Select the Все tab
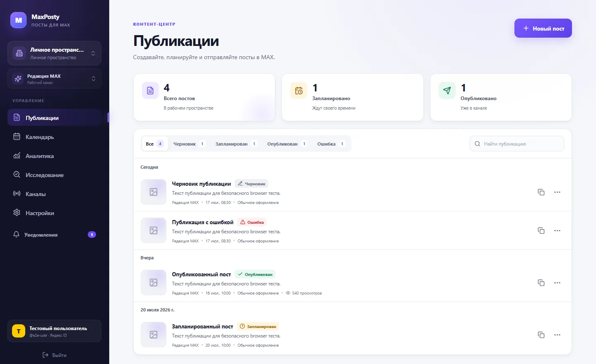Screen dimensions: 596x364 (154, 144)
